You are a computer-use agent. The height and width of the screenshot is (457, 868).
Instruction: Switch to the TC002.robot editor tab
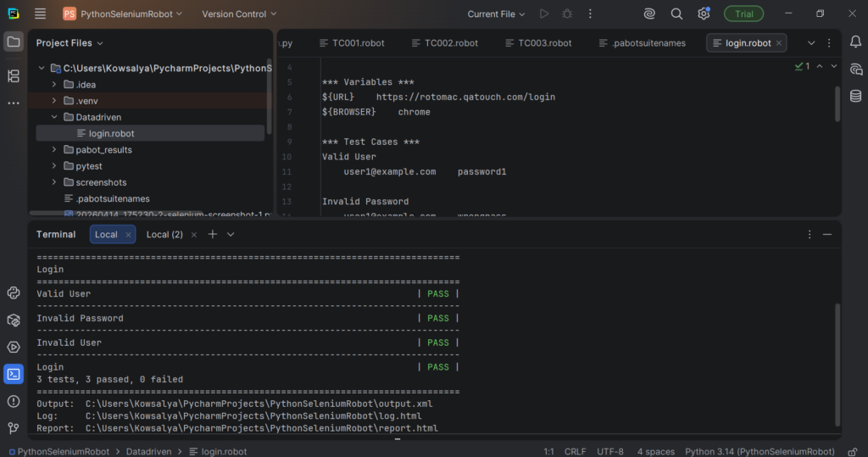444,43
